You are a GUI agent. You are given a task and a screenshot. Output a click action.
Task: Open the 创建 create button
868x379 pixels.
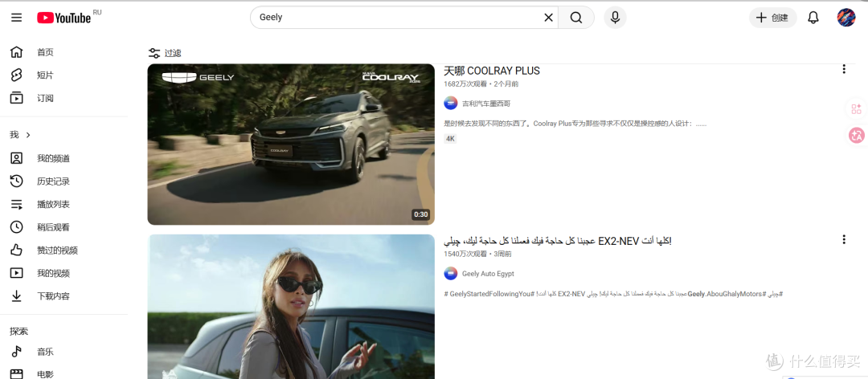773,18
